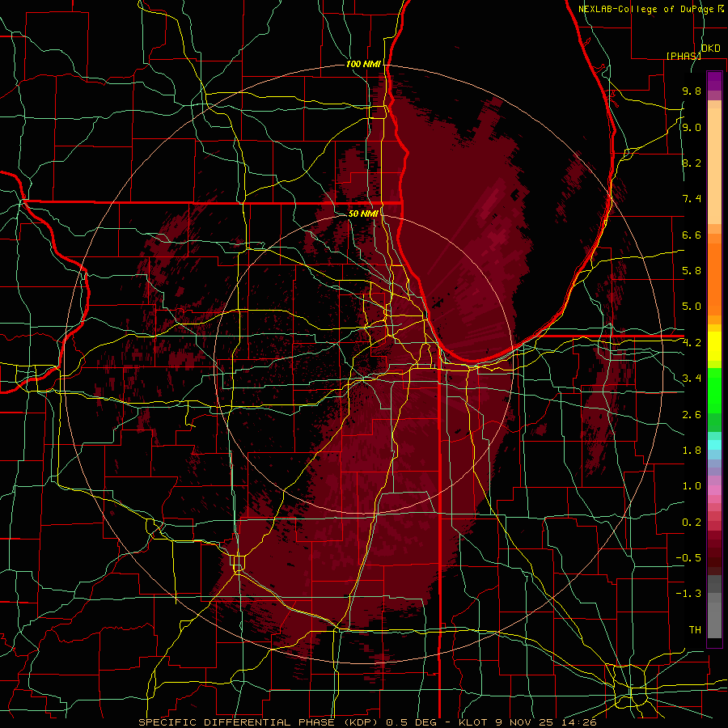Viewport: 728px width, 728px height.
Task: Click the 7.4 scale value
Action: tap(692, 199)
